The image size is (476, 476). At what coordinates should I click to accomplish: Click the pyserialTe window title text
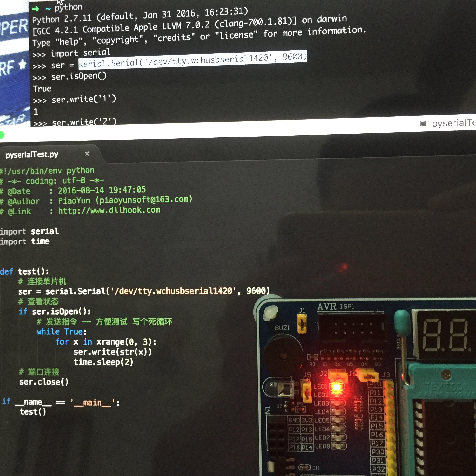pyautogui.click(x=454, y=123)
